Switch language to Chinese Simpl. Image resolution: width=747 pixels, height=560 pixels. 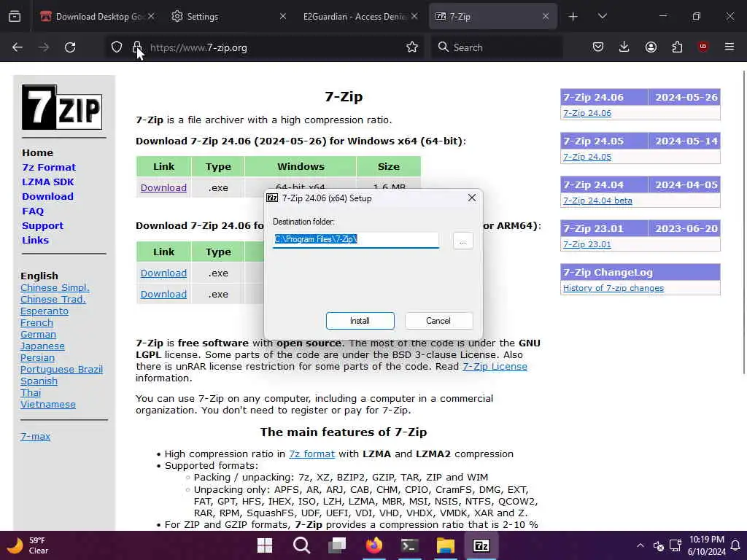coord(55,287)
